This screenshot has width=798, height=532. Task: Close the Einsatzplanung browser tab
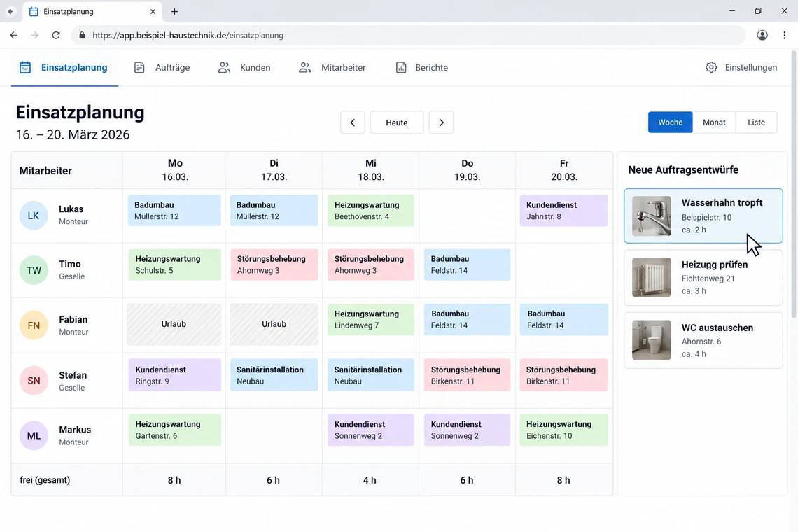(x=153, y=11)
